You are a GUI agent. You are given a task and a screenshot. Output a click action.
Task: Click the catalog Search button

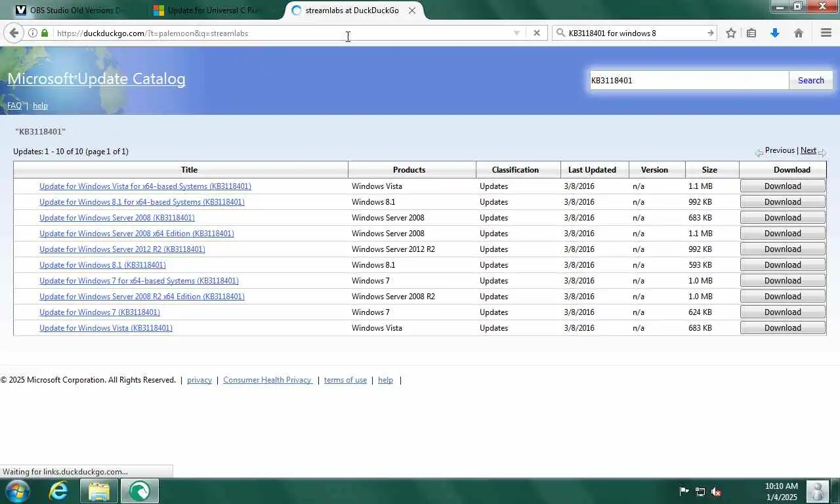[x=811, y=80]
